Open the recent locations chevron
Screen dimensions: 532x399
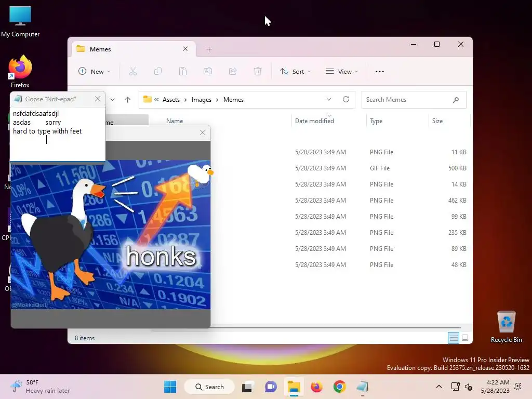click(113, 100)
